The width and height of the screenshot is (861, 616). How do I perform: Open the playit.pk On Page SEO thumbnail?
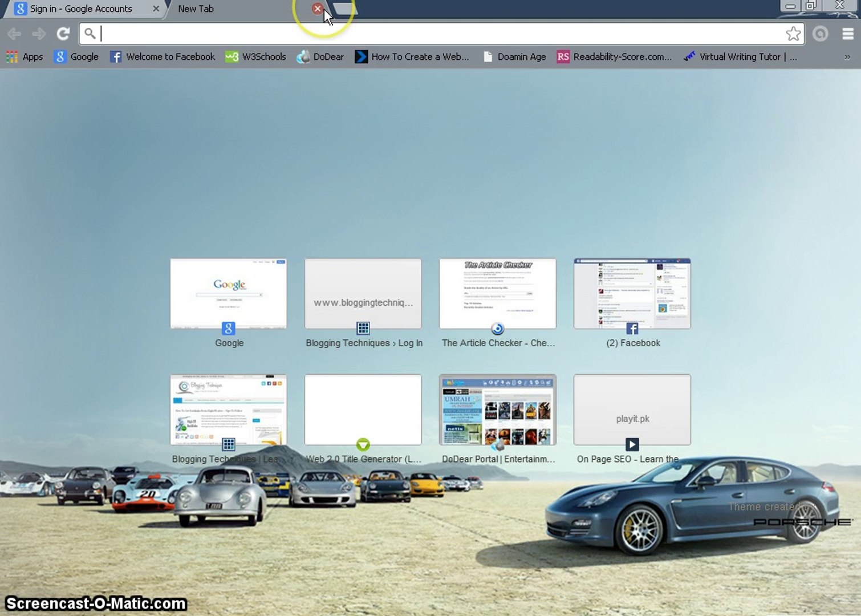(x=632, y=410)
